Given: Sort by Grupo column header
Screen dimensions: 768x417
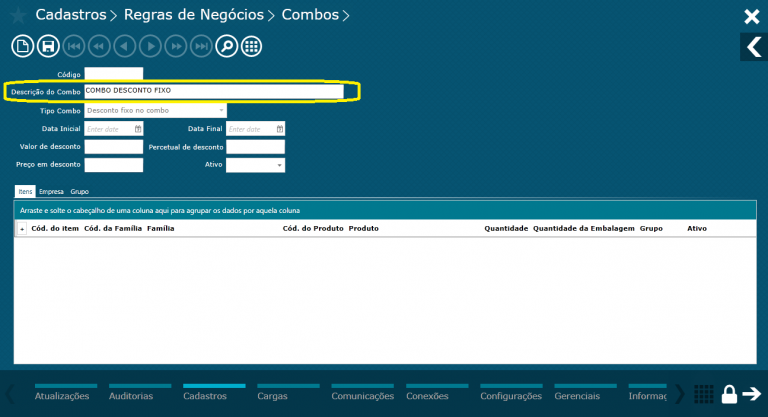Looking at the screenshot, I should [651, 228].
